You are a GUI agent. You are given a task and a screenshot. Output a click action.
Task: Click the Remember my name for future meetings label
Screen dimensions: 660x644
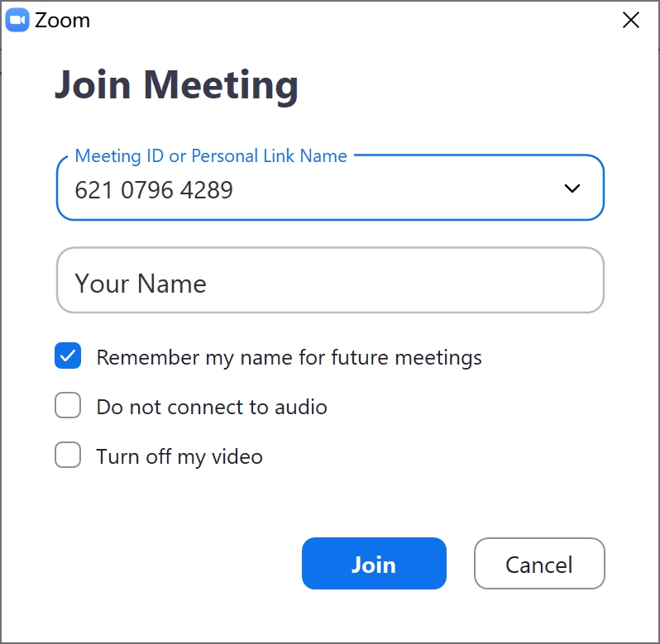point(289,358)
